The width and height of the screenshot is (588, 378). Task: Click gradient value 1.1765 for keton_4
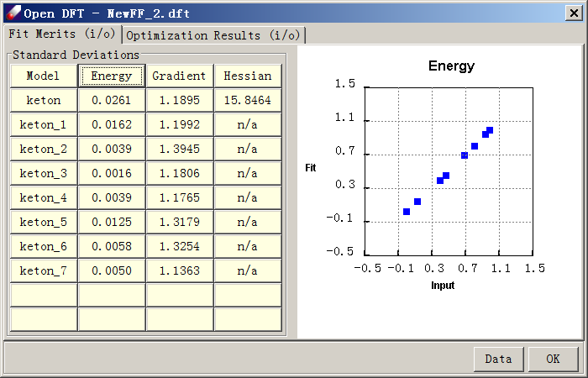click(180, 197)
